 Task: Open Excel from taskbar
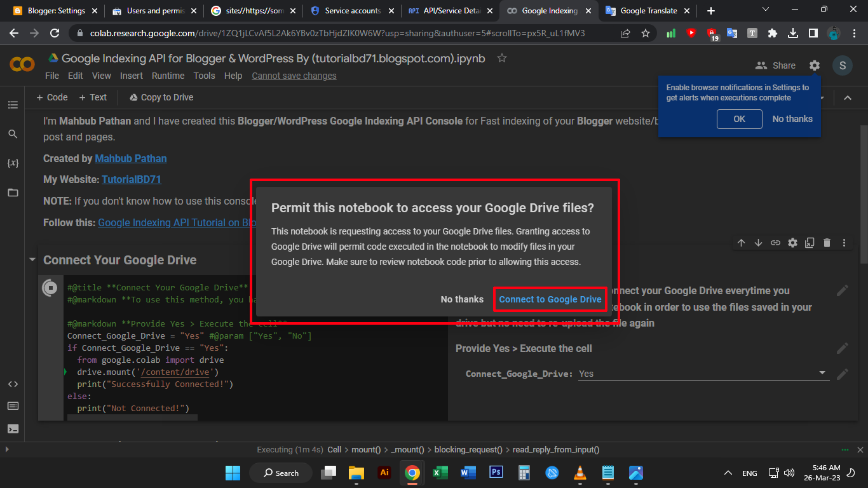pos(440,473)
